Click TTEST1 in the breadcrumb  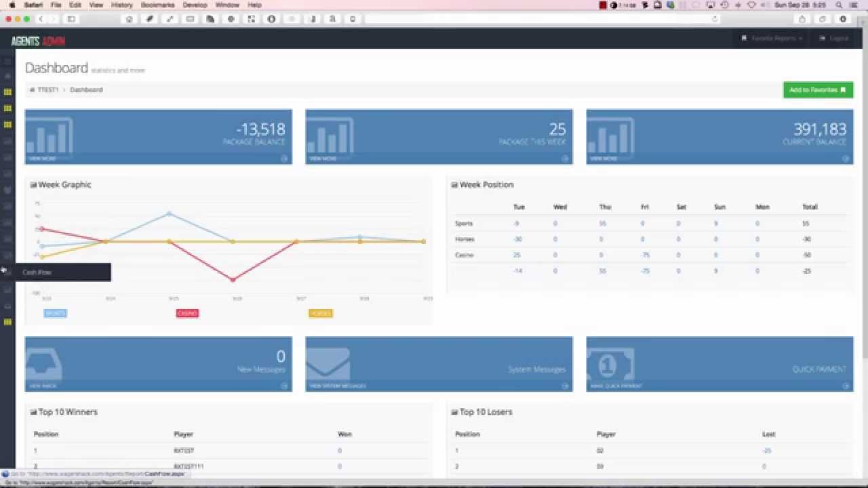(x=48, y=89)
